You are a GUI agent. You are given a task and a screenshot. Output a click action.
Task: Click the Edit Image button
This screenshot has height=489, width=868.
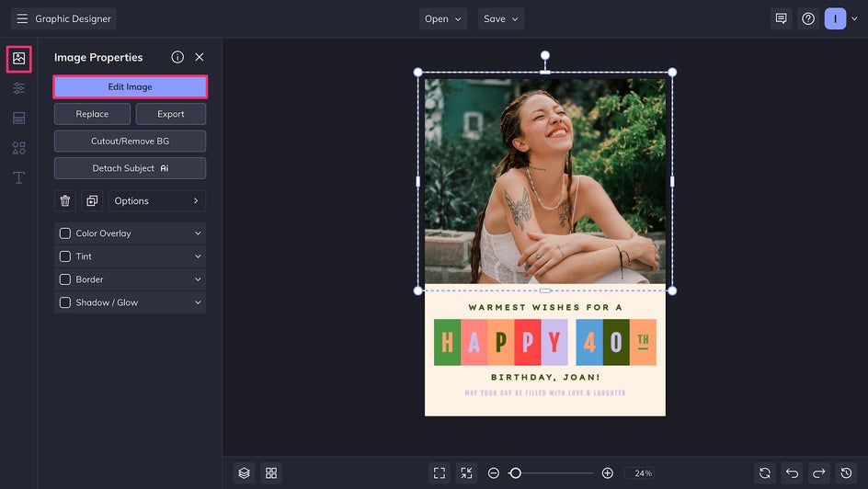[x=130, y=86]
